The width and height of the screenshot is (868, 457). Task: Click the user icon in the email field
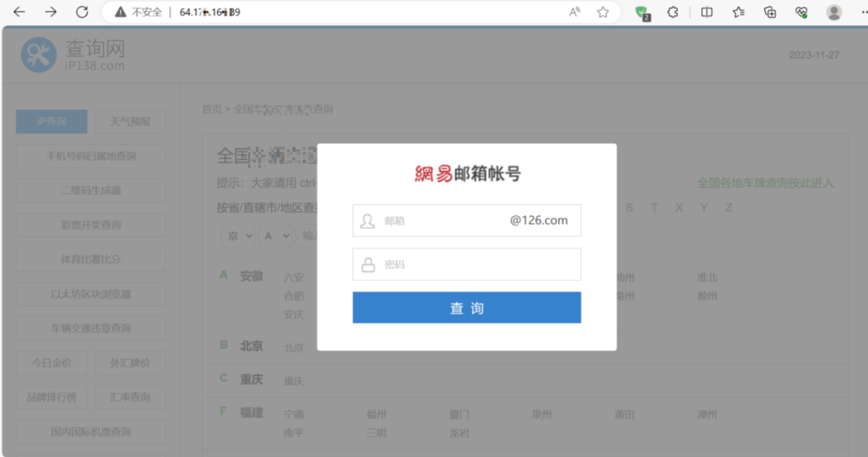367,221
